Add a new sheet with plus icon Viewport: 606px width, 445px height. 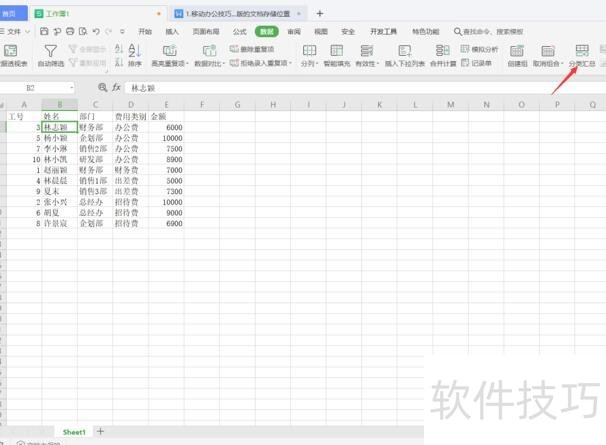[100, 431]
